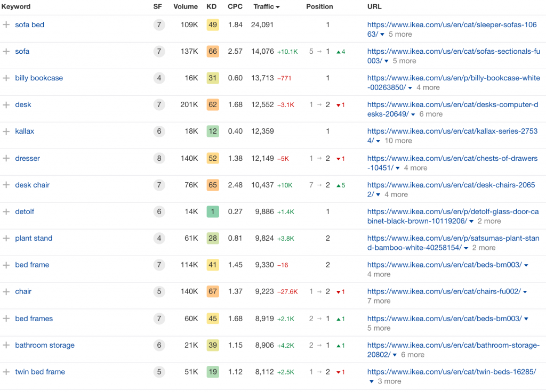
Task: Expand plus icon for kallax row
Action: tap(6, 132)
